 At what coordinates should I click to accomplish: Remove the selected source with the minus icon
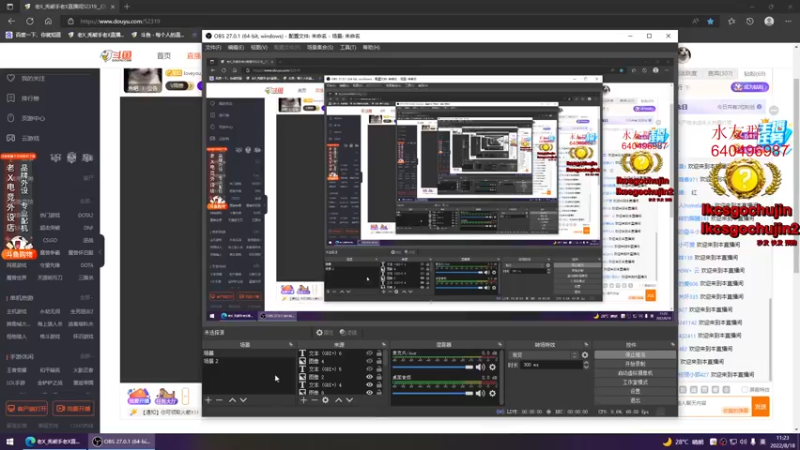coord(314,401)
